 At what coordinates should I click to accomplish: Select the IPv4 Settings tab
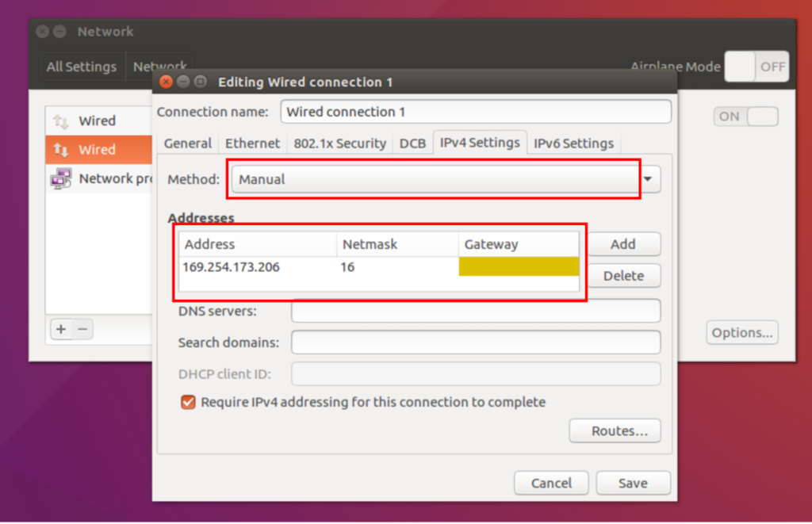pyautogui.click(x=480, y=143)
